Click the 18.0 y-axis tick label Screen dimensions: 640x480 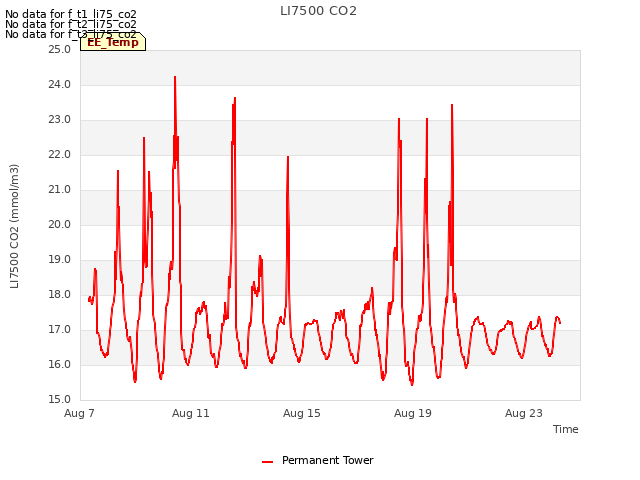[x=60, y=294]
